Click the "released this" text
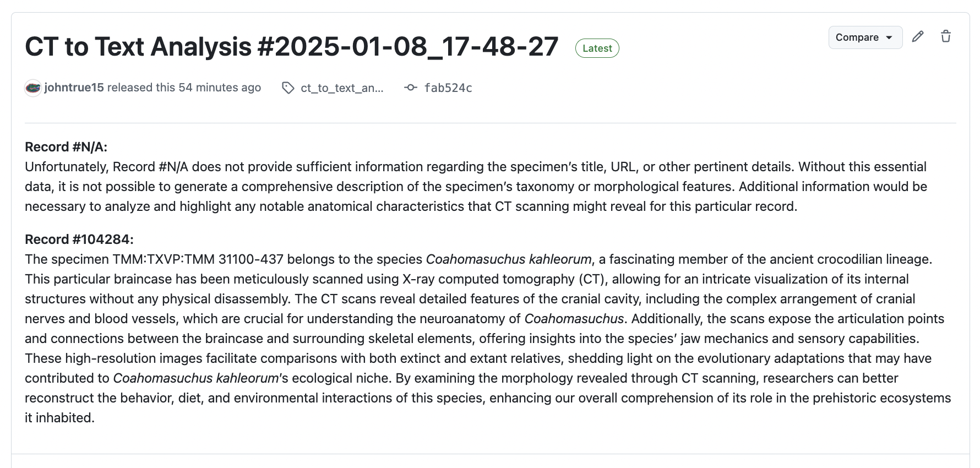Viewport: 980px width, 468px height. click(140, 88)
